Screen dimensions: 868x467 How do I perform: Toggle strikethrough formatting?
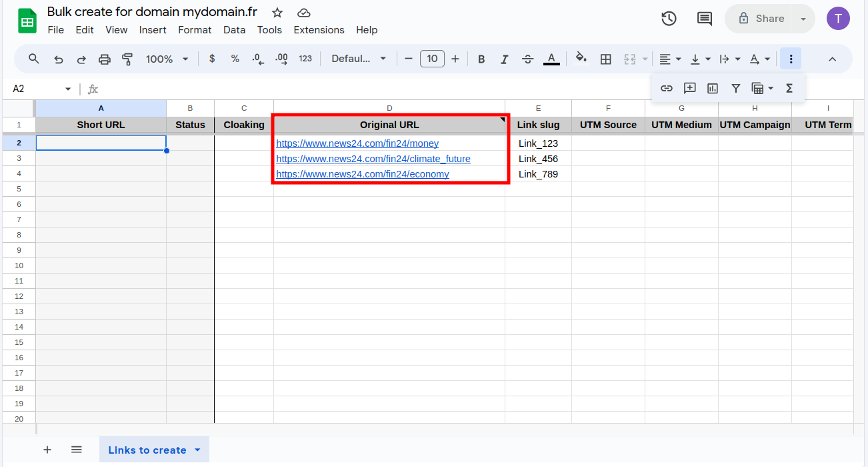pyautogui.click(x=527, y=59)
